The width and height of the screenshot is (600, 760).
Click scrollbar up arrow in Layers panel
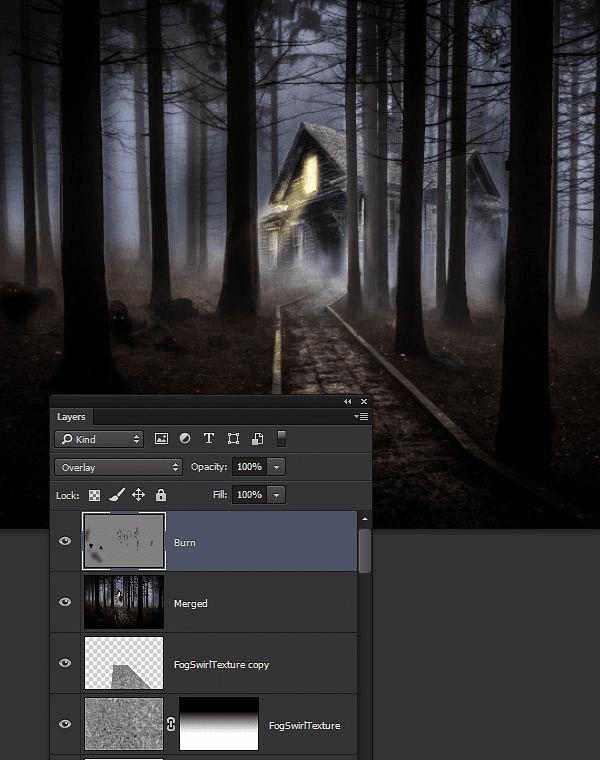(x=364, y=519)
